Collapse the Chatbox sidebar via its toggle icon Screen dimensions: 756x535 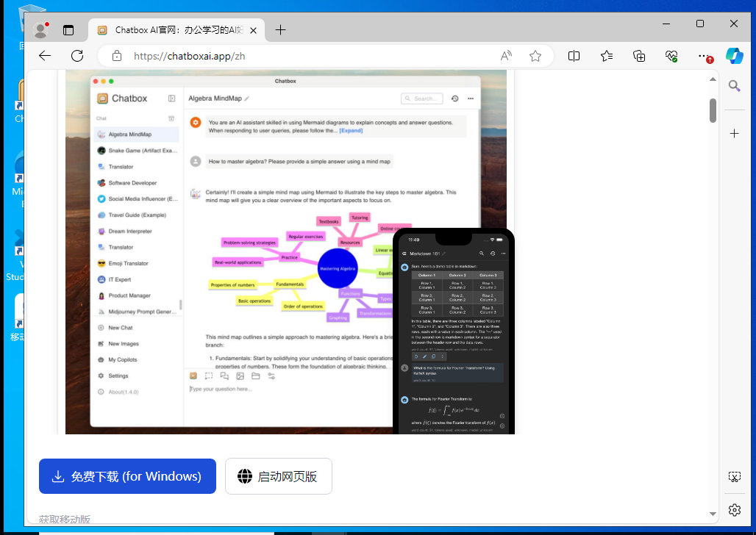click(x=171, y=98)
